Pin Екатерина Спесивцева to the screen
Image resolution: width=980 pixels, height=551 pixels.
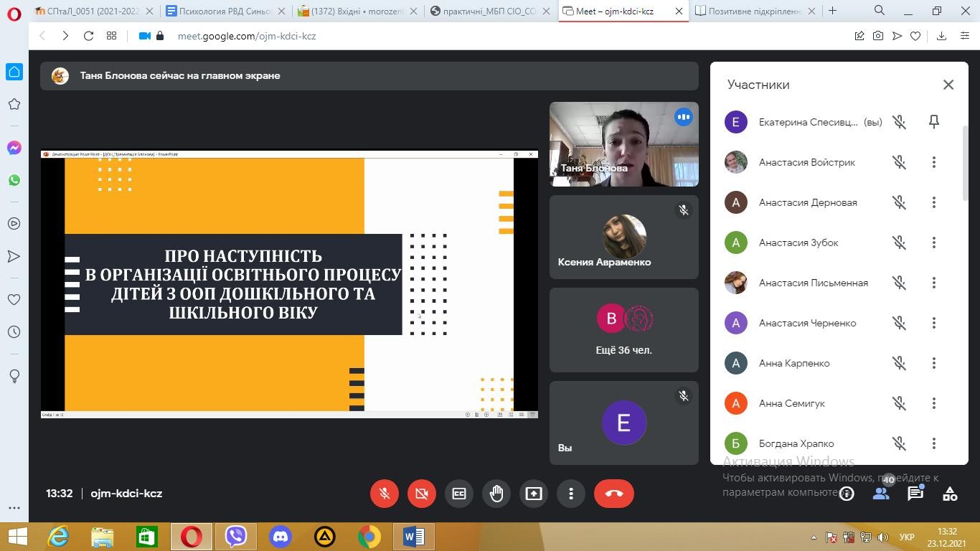tap(933, 122)
